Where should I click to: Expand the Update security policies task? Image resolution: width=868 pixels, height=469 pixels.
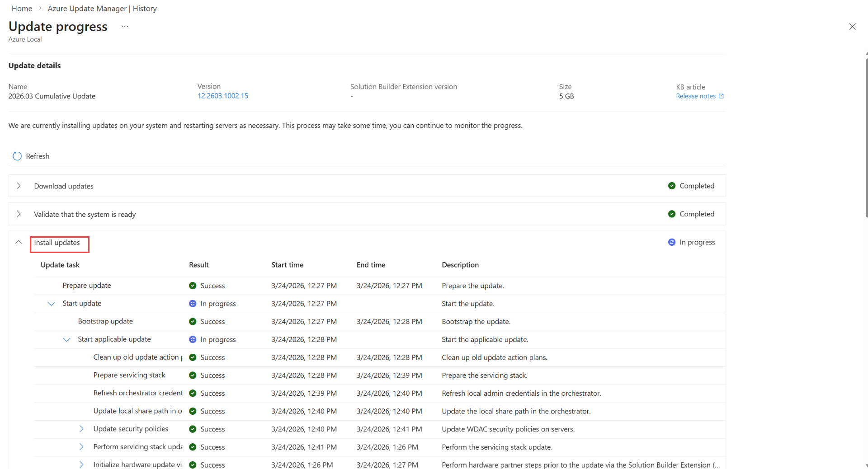(x=81, y=429)
